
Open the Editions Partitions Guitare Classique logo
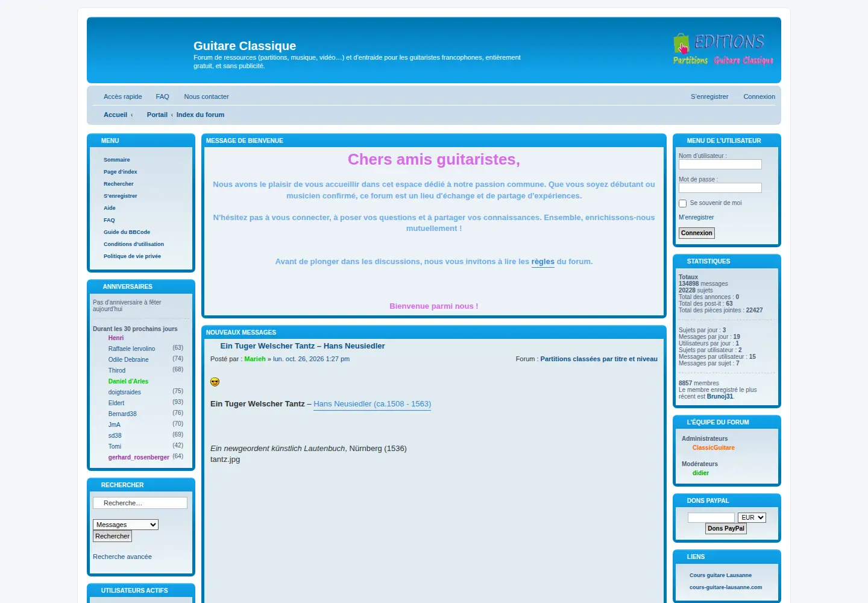click(723, 49)
